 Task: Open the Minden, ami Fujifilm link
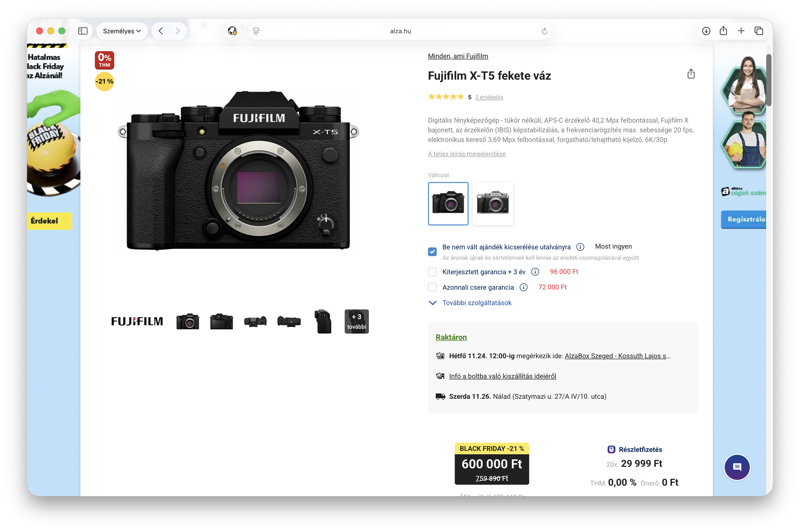coord(458,56)
